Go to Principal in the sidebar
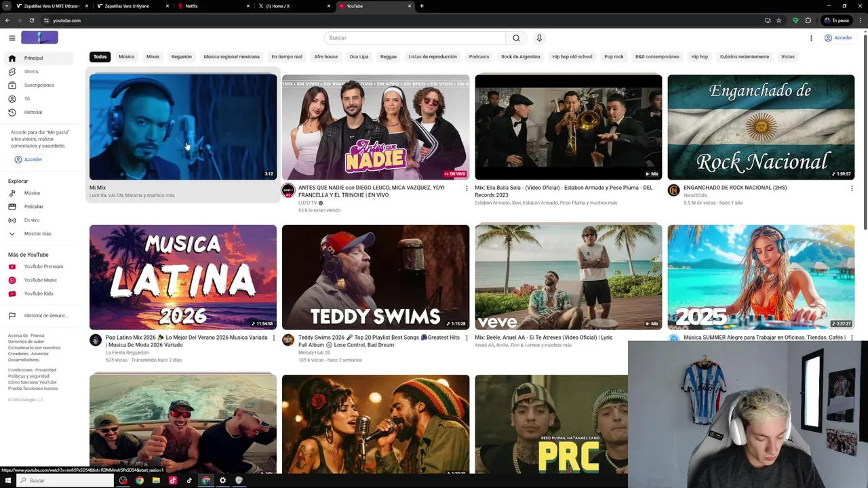This screenshot has height=488, width=868. click(40, 58)
